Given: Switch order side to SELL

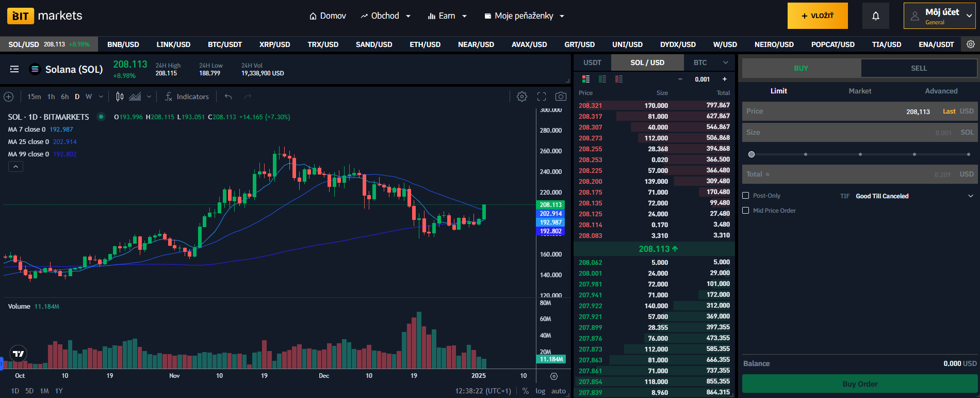Looking at the screenshot, I should pyautogui.click(x=919, y=68).
